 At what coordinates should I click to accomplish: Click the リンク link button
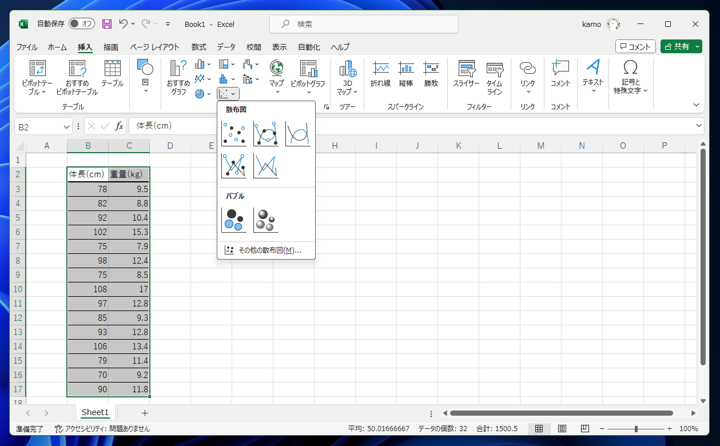[x=528, y=76]
